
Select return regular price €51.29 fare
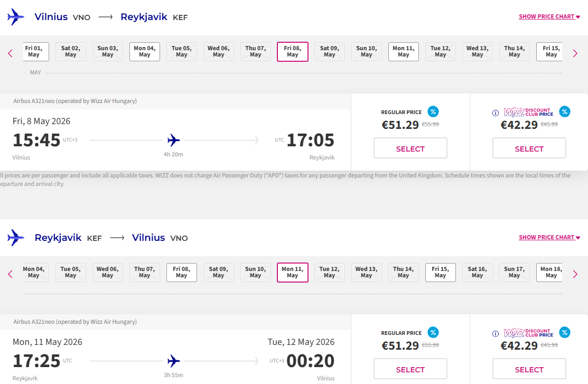pyautogui.click(x=410, y=369)
